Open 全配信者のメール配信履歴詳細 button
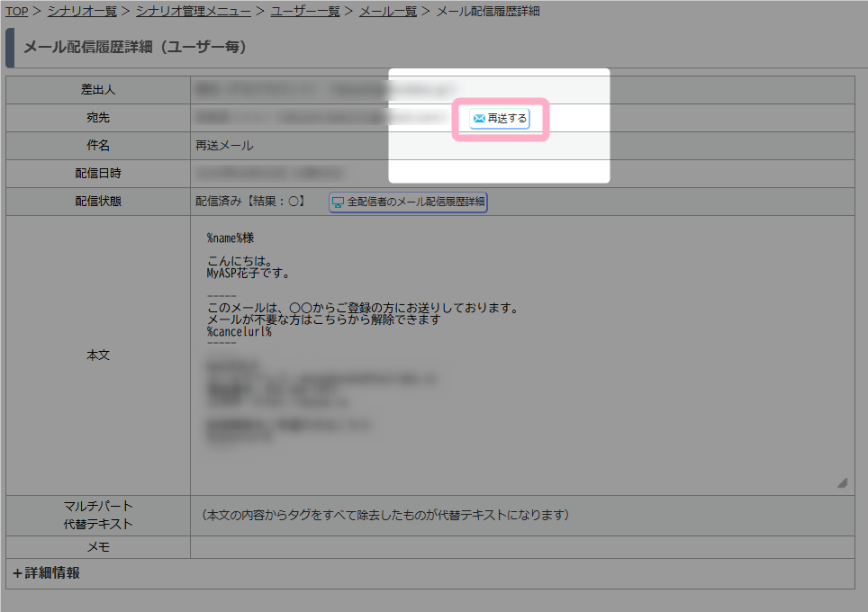 point(408,202)
